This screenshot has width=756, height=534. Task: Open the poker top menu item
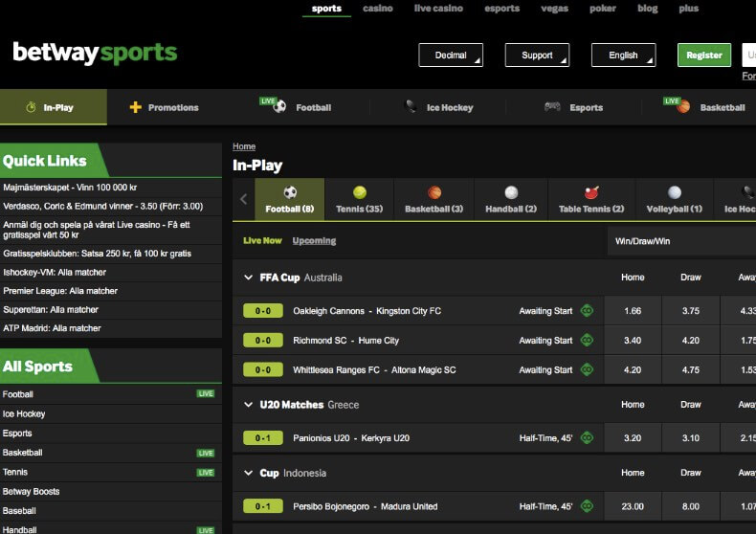coord(603,9)
